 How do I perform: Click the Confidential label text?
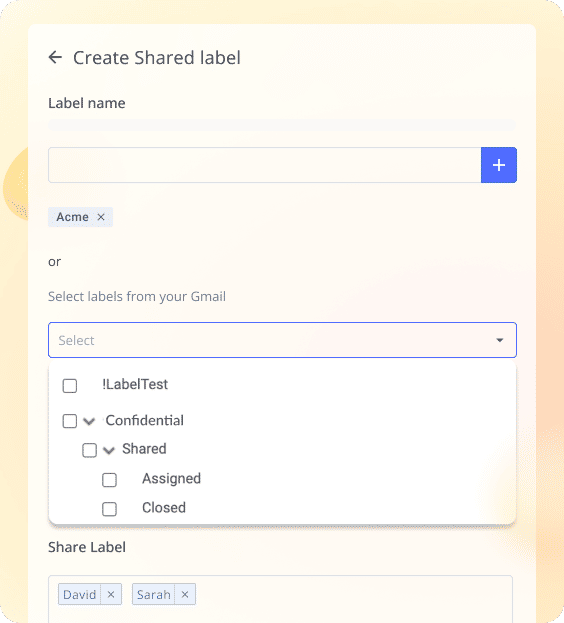point(145,420)
